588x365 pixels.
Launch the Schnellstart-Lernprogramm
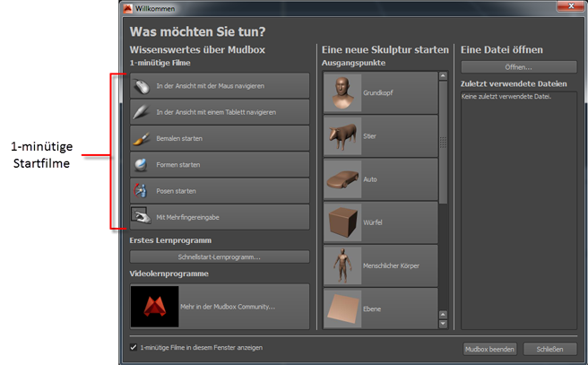pyautogui.click(x=220, y=257)
